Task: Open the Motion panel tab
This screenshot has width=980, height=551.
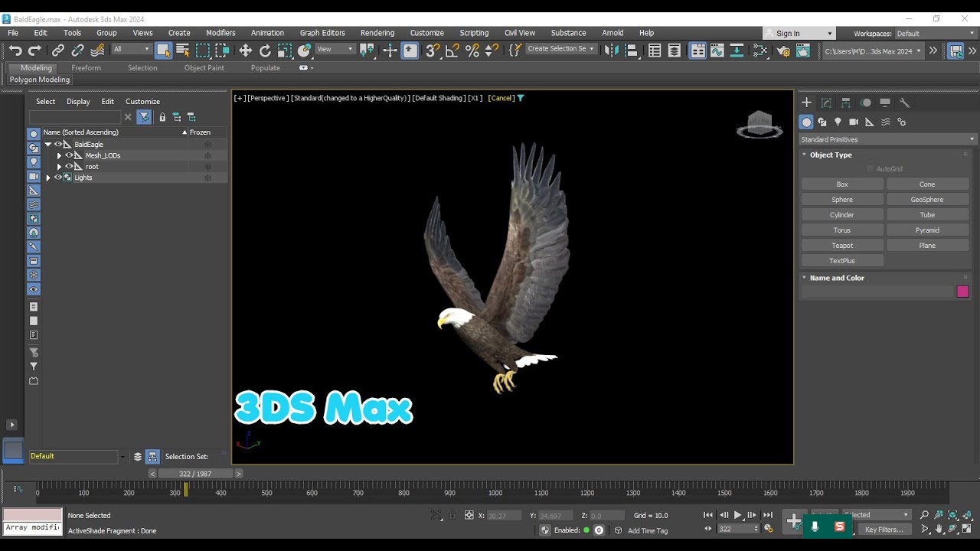Action: [865, 103]
